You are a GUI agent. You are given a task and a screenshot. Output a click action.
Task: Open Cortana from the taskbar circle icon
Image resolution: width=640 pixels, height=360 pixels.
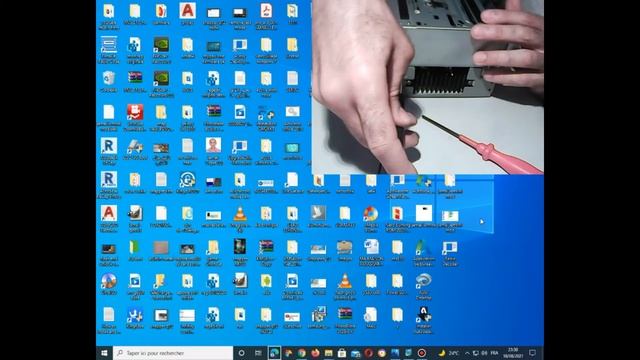241,353
